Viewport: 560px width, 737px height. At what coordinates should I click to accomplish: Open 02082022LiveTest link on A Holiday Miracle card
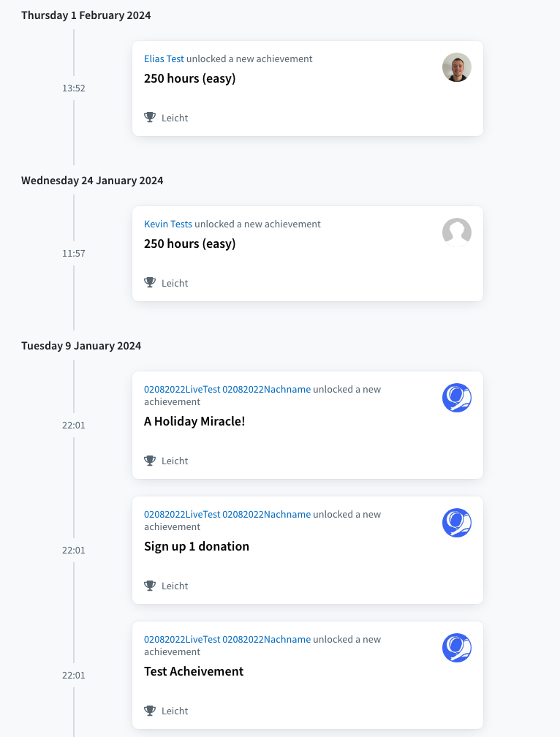[x=227, y=390]
